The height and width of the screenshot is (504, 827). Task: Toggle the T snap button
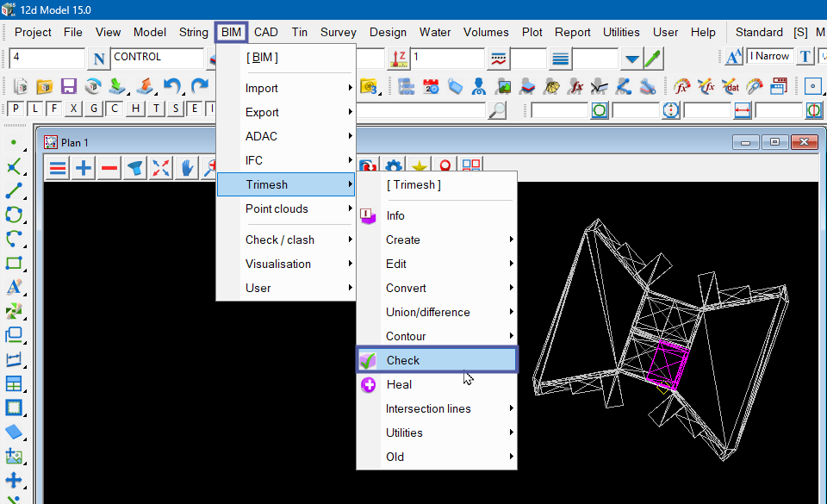click(156, 109)
